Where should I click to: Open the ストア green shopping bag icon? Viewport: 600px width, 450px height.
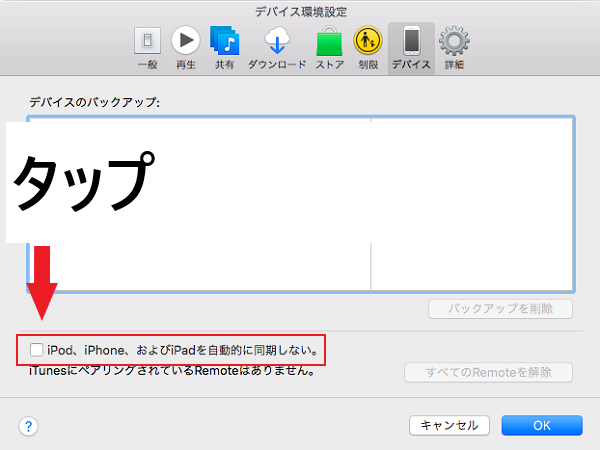click(x=330, y=47)
